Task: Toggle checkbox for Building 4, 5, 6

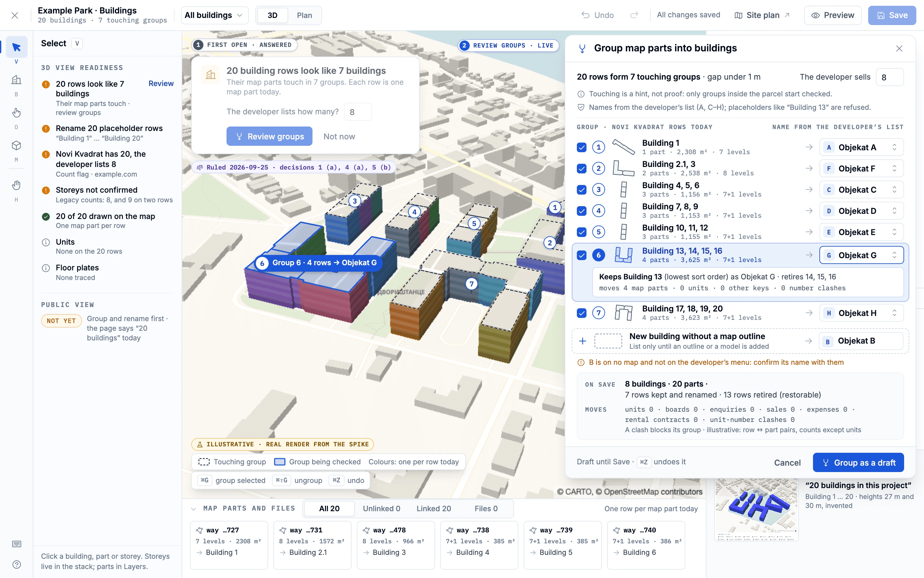Action: coord(581,189)
